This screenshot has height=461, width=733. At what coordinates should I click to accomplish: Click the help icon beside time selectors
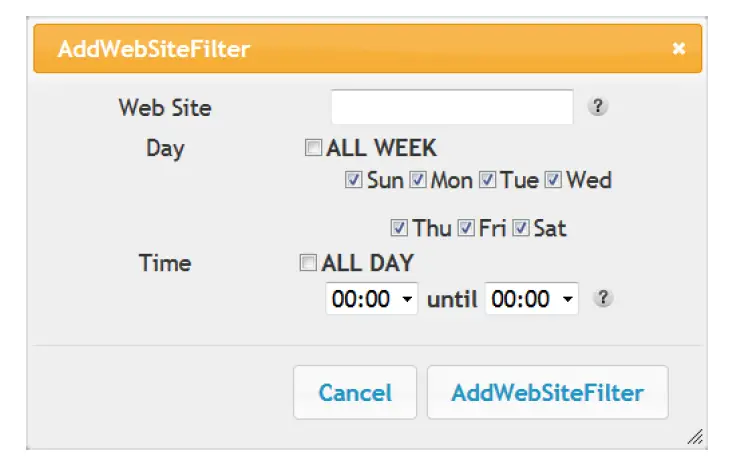(602, 298)
